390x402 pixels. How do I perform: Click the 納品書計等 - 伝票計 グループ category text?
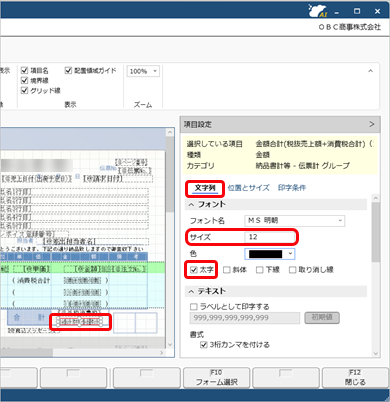coord(303,166)
